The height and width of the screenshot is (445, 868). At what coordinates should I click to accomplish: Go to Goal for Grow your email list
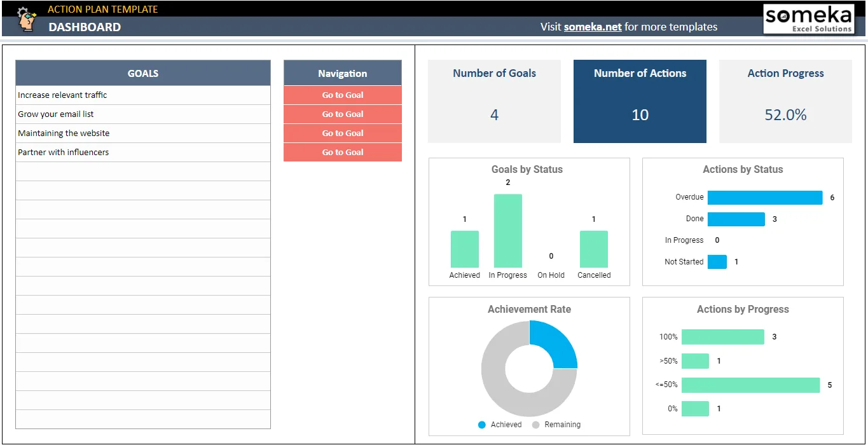(343, 114)
